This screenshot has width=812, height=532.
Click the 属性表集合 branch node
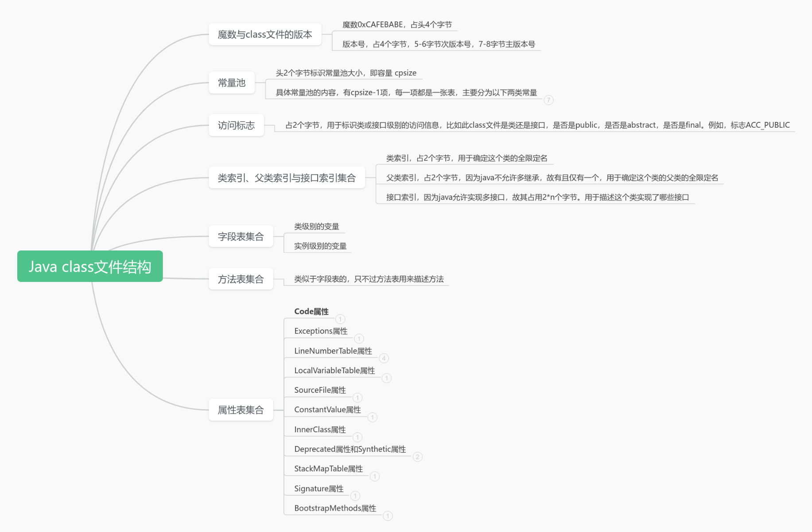coord(241,410)
